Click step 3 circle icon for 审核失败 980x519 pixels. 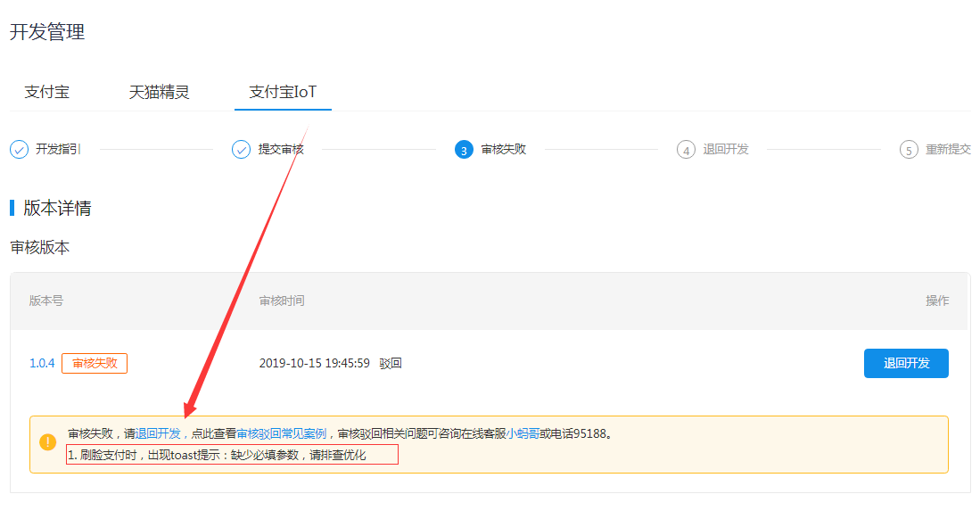[464, 150]
